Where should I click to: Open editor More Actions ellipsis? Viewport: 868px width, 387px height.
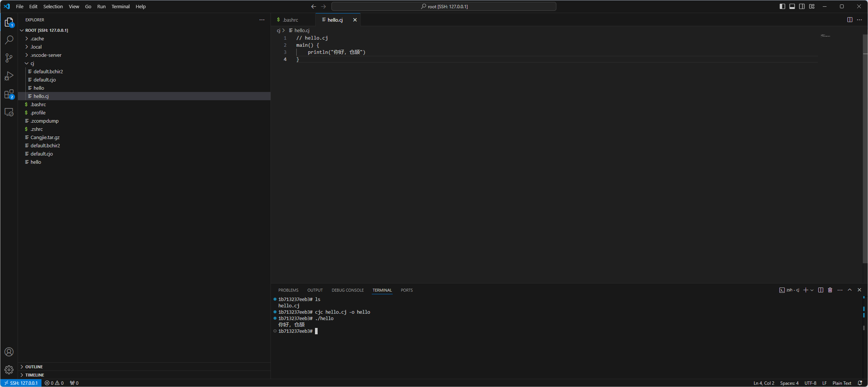click(x=859, y=20)
